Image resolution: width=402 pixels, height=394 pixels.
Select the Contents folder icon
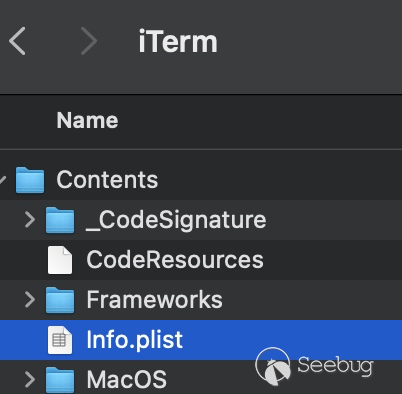click(30, 180)
